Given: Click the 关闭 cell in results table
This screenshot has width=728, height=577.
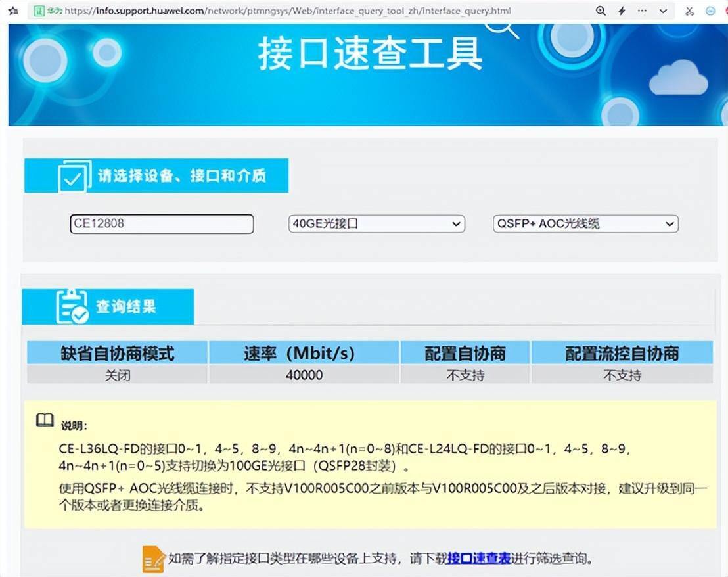Looking at the screenshot, I should 117,375.
